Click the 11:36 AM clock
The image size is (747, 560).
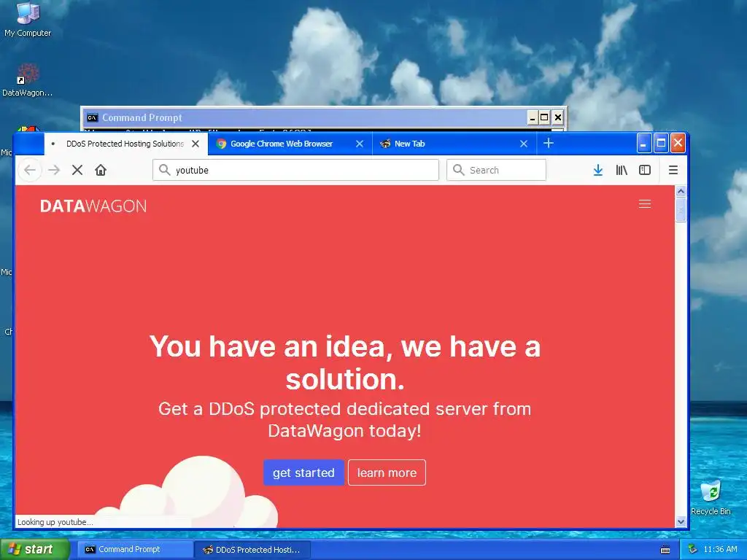[720, 549]
